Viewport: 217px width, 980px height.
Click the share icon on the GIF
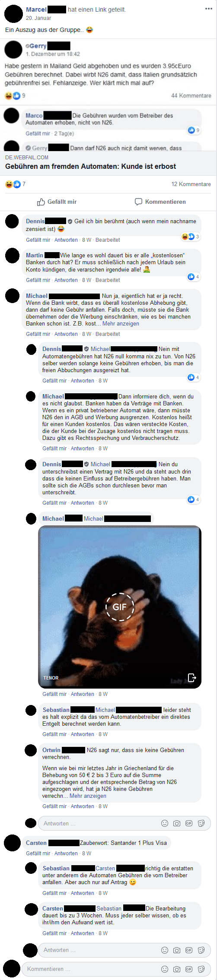(192, 677)
